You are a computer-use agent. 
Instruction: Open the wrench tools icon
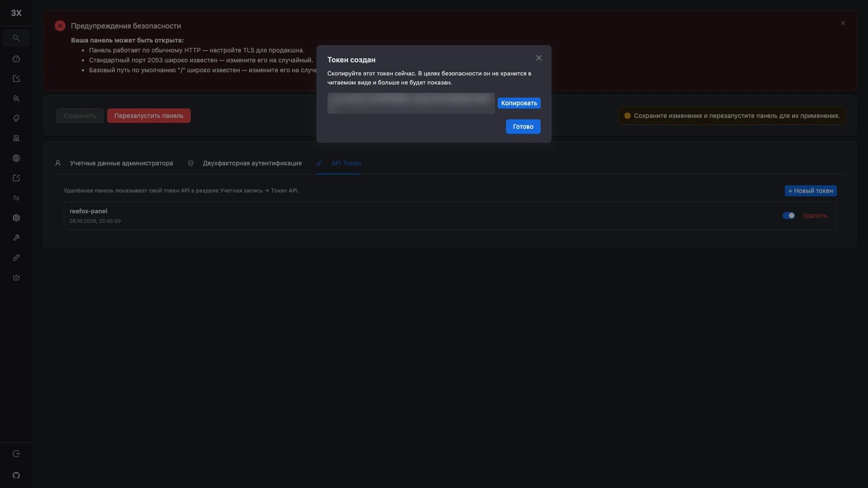(16, 238)
